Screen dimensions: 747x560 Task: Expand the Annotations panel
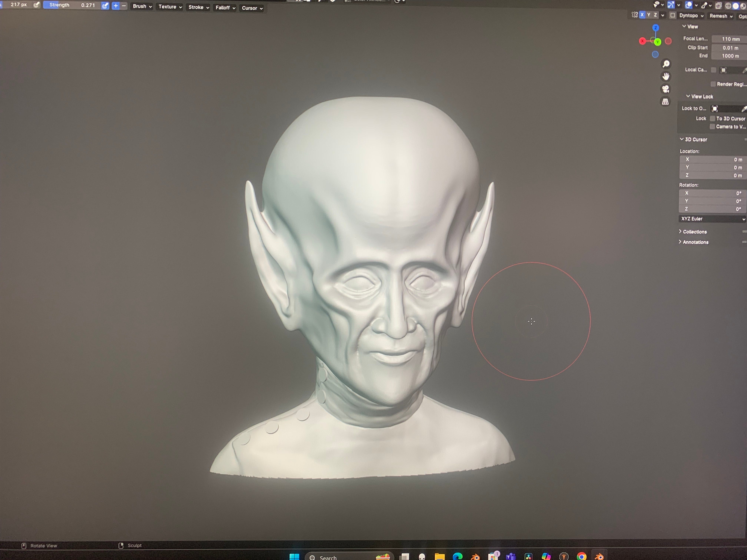coord(695,242)
